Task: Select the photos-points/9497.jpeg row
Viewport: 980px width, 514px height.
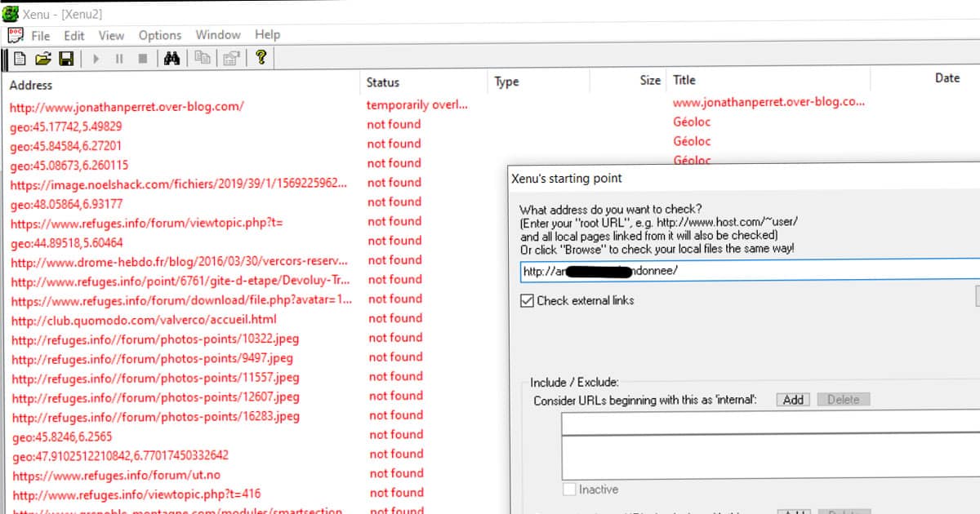Action: click(x=152, y=358)
